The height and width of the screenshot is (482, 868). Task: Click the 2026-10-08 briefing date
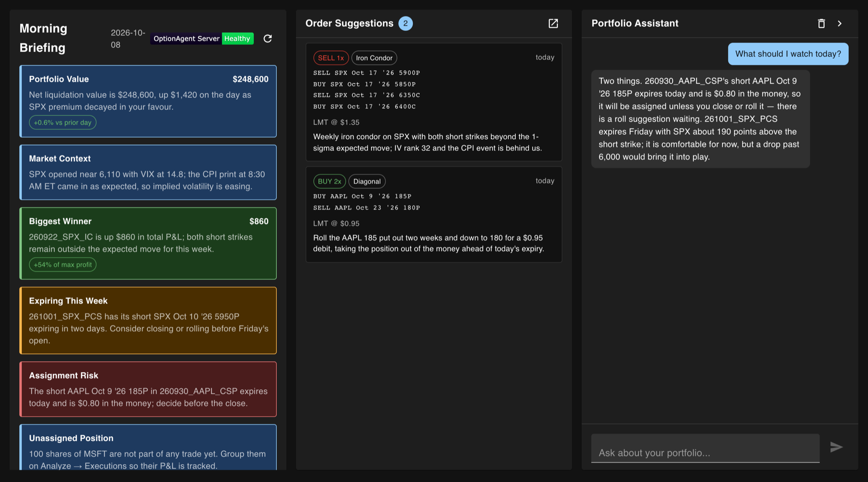tap(128, 39)
